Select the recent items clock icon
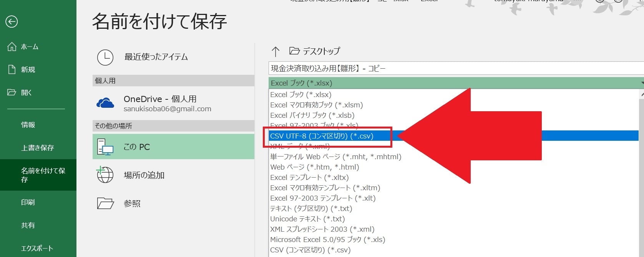Viewport: 644px width, 257px height. 105,58
